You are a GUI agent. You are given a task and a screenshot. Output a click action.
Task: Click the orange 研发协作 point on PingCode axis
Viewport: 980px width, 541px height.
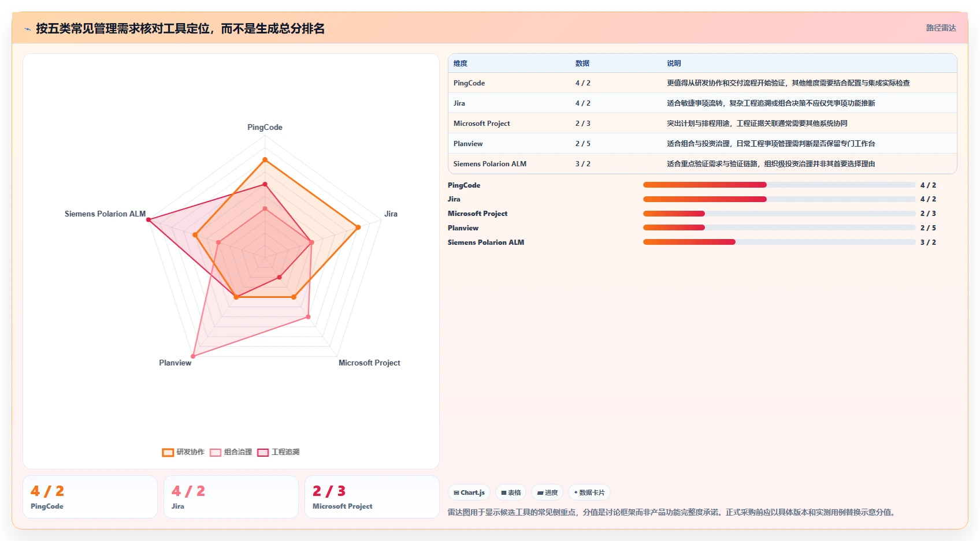point(265,159)
